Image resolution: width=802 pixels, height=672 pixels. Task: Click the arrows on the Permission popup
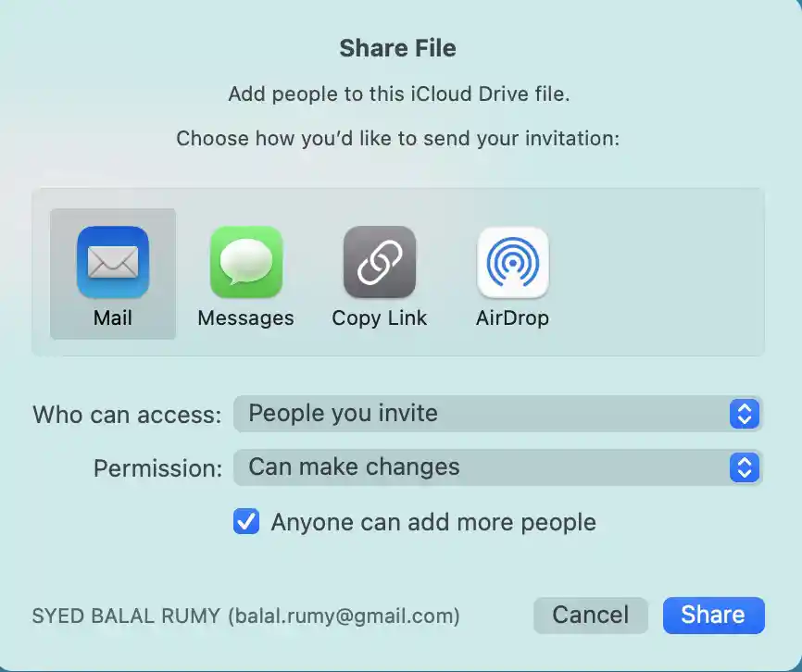(745, 467)
